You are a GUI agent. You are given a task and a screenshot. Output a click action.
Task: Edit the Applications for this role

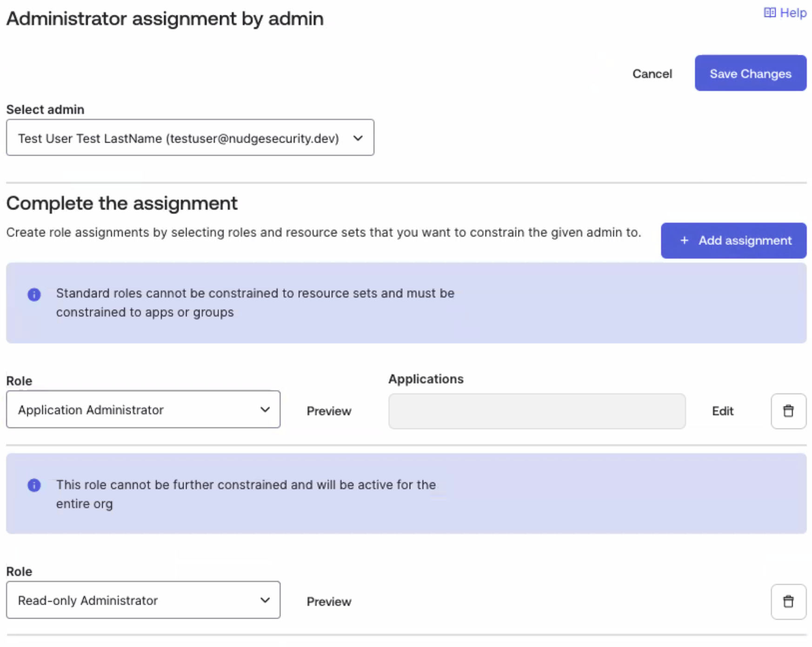pyautogui.click(x=722, y=411)
